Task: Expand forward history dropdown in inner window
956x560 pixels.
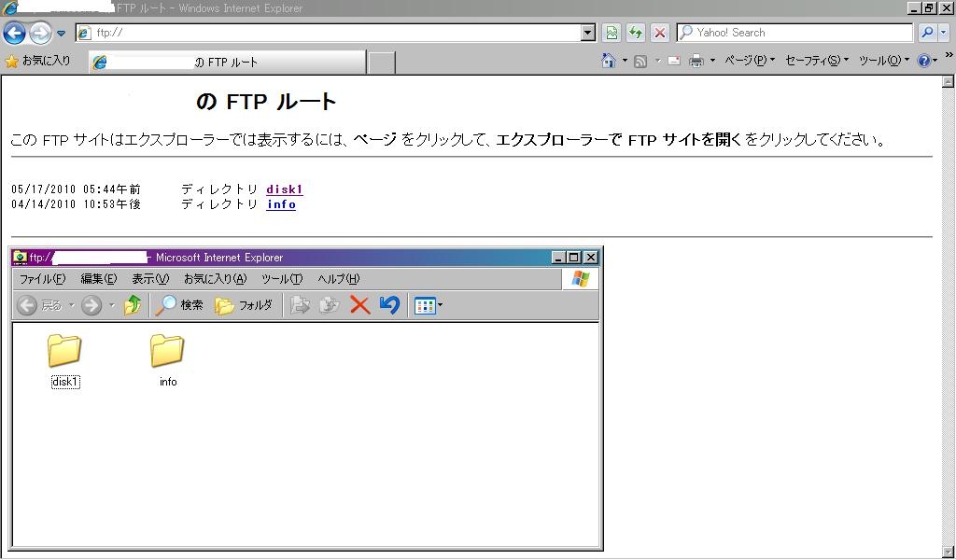Action: (112, 305)
